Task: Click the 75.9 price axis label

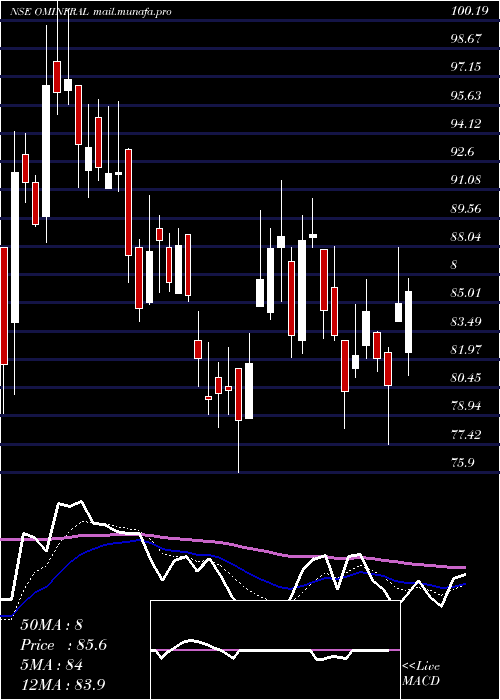Action: click(x=463, y=463)
